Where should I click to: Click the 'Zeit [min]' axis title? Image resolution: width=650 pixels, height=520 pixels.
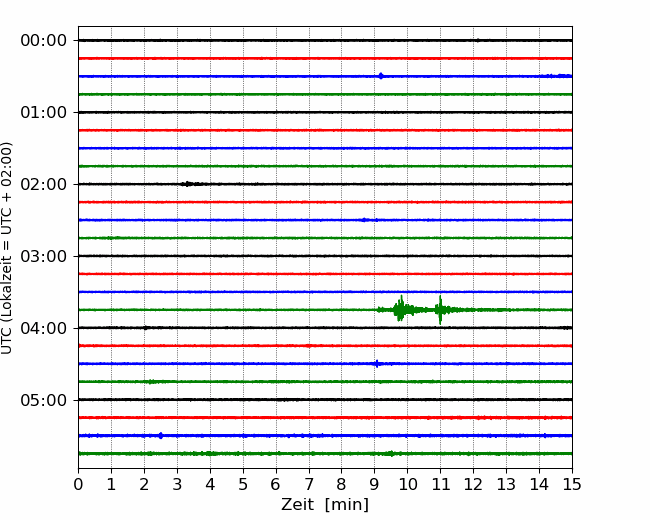[x=325, y=505]
